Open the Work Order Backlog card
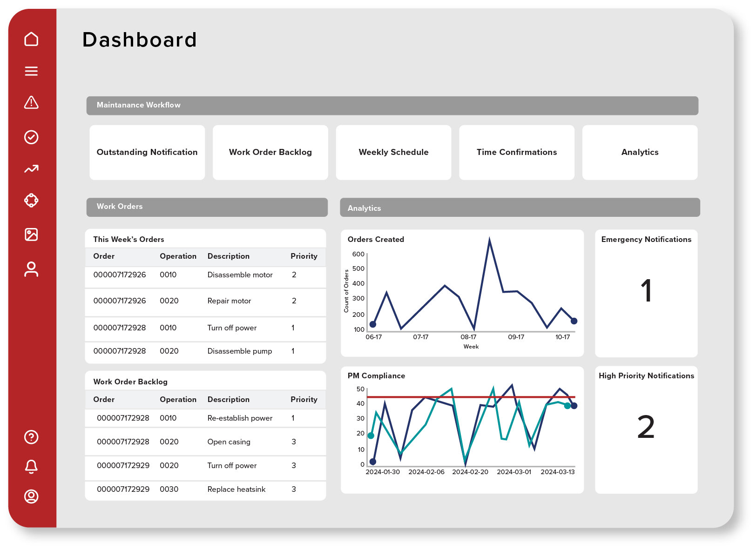 (x=270, y=152)
